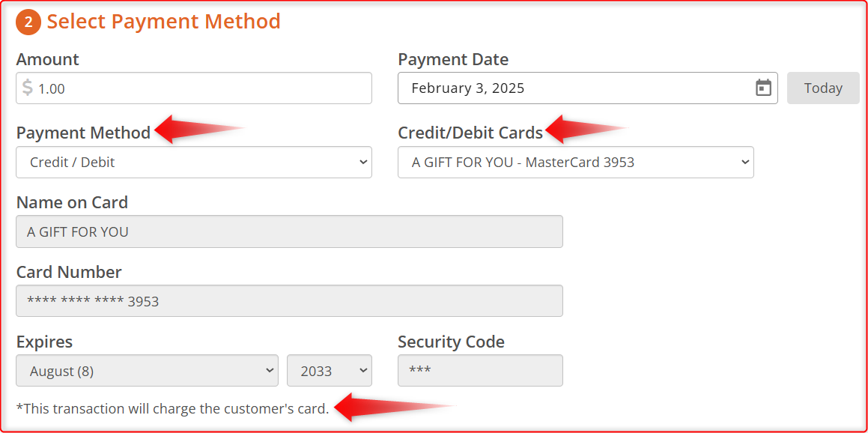
Task: Select the expiration year 2033 dropdown
Action: click(x=330, y=370)
